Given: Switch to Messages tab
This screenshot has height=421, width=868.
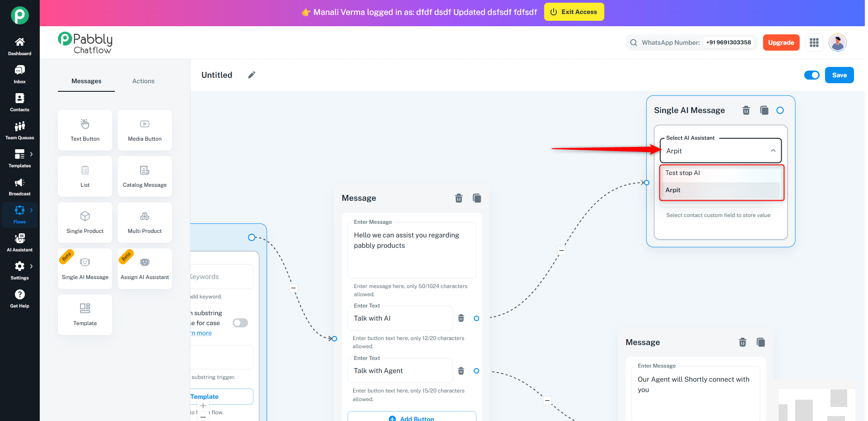Looking at the screenshot, I should coord(86,81).
